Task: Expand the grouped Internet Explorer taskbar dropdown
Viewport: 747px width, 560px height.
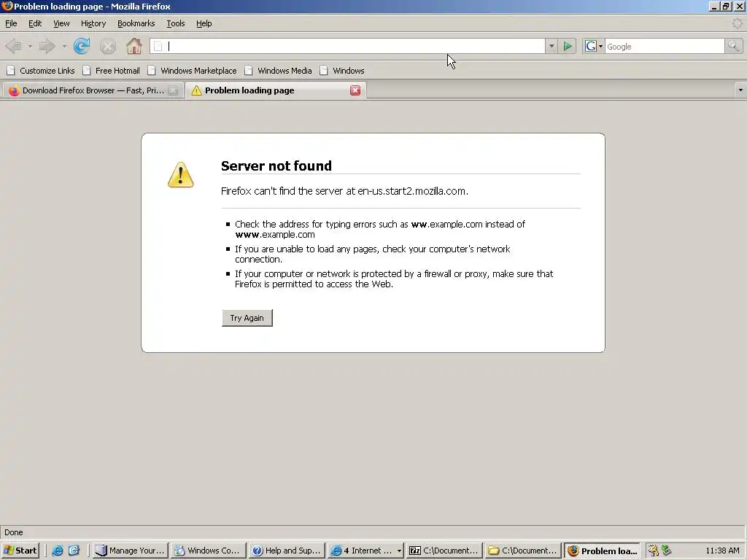Action: [x=399, y=551]
